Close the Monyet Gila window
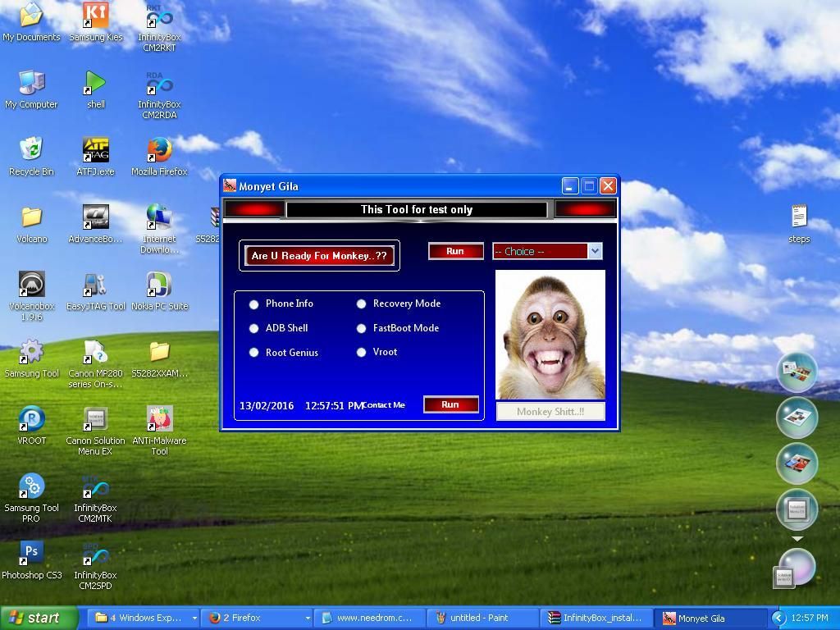840x630 pixels. 608,186
